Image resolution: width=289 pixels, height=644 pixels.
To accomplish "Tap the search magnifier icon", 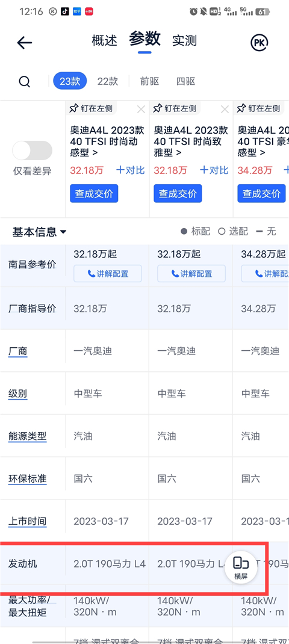I will 25,81.
